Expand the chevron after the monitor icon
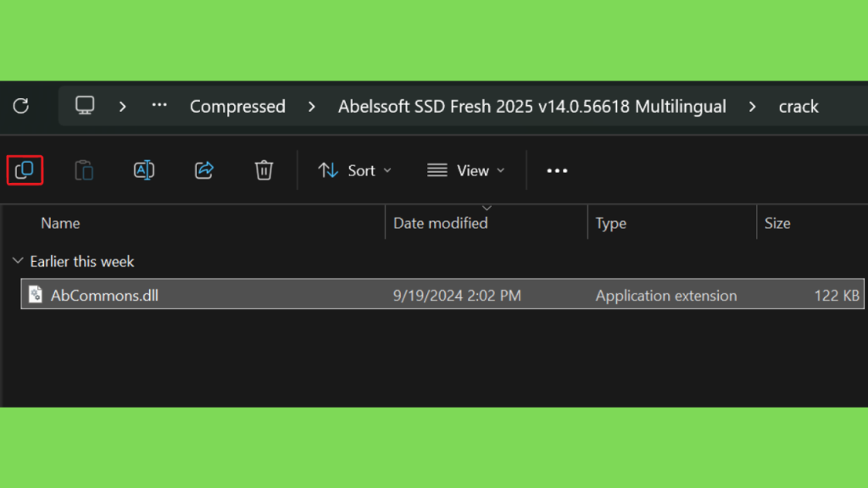 122,106
